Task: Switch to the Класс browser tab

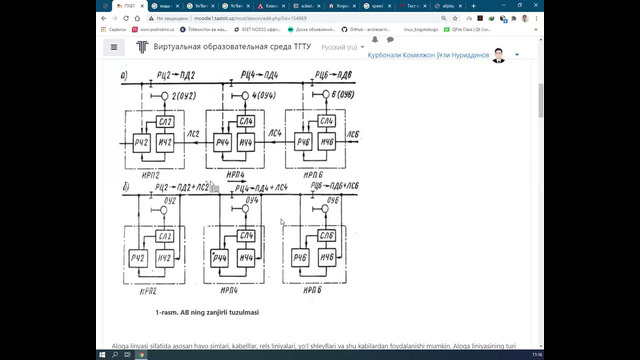Action: pos(271,6)
